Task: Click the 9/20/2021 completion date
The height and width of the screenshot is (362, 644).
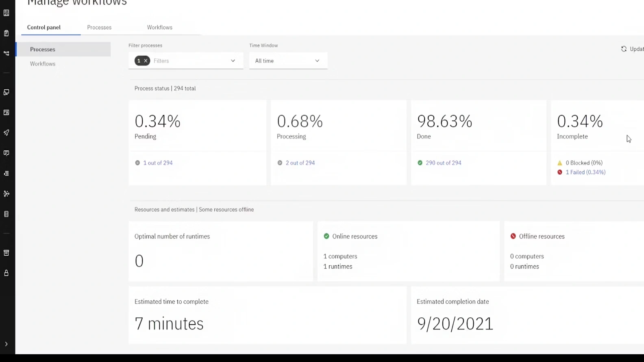Action: point(455,324)
